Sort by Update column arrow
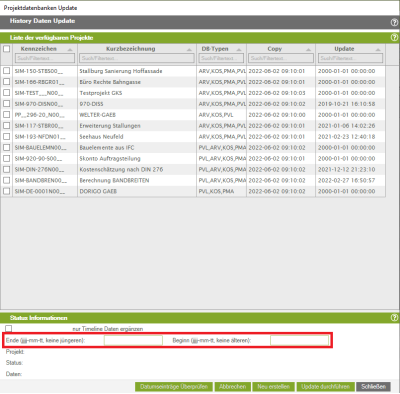 pos(378,50)
